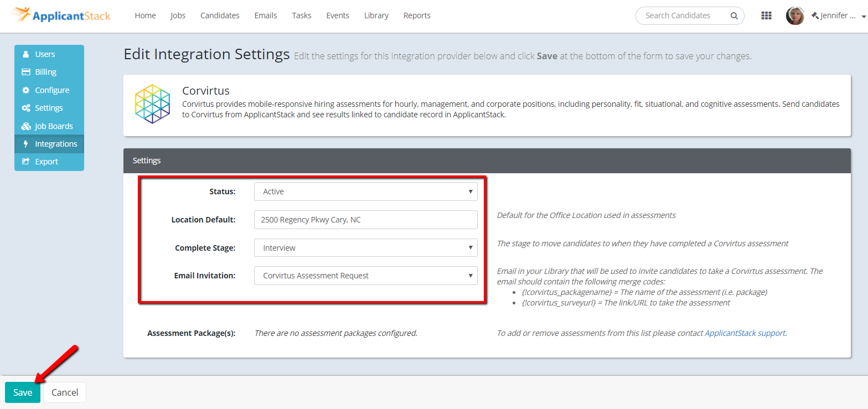Viewport: 868px width, 409px height.
Task: Open Configure in the sidebar
Action: point(52,90)
